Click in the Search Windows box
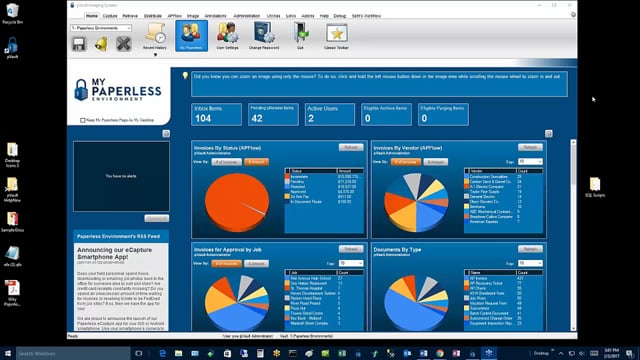The image size is (640, 360). [x=73, y=353]
